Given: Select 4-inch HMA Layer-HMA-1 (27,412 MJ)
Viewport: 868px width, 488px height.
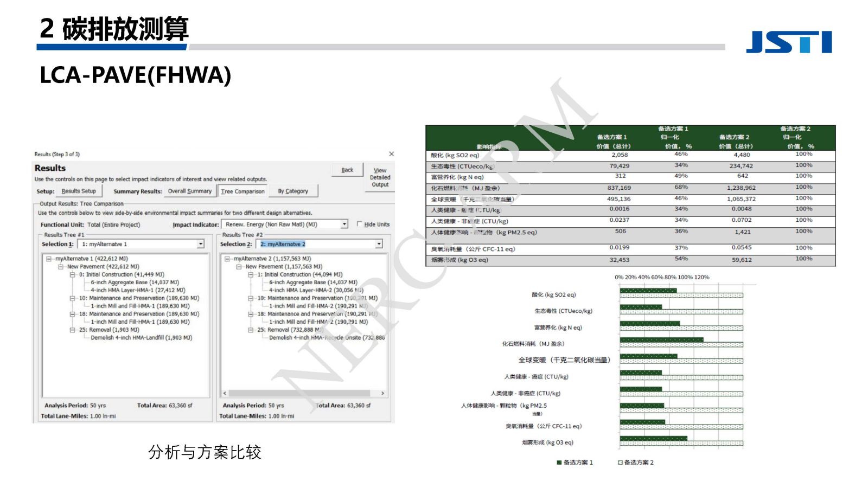Looking at the screenshot, I should coord(138,290).
